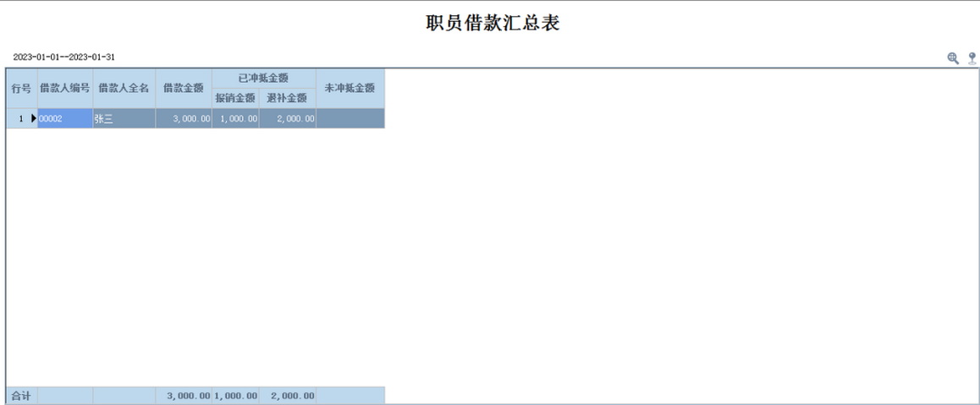Screen dimensions: 980x405
Task: Select the 已冲抵金额 group header
Action: [x=264, y=78]
